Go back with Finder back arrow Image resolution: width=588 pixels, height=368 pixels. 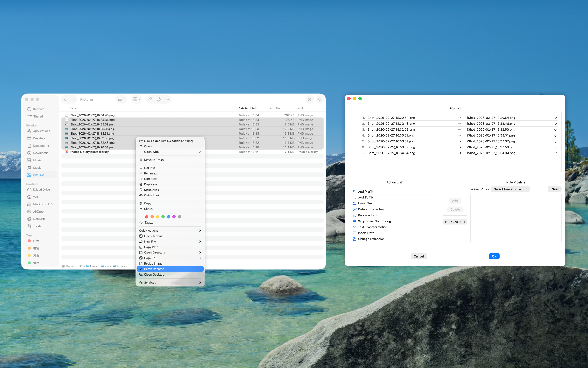[x=65, y=99]
